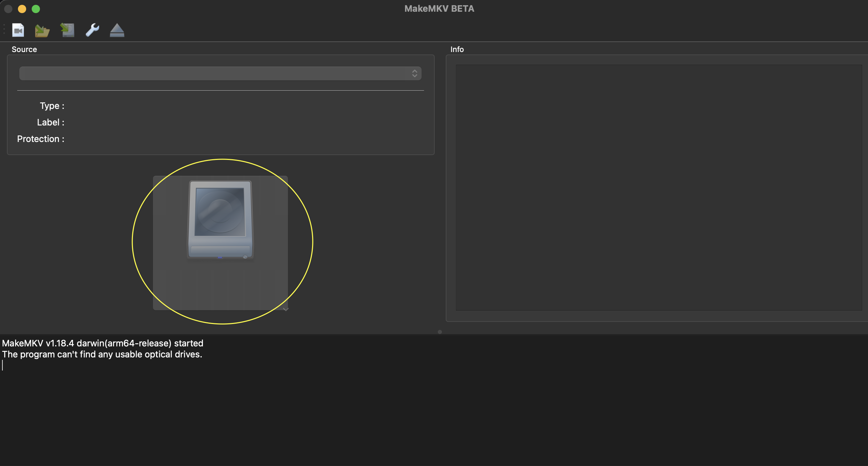Click the "MakeMKV v1.18.4" started log line
The width and height of the screenshot is (868, 466).
coord(103,343)
